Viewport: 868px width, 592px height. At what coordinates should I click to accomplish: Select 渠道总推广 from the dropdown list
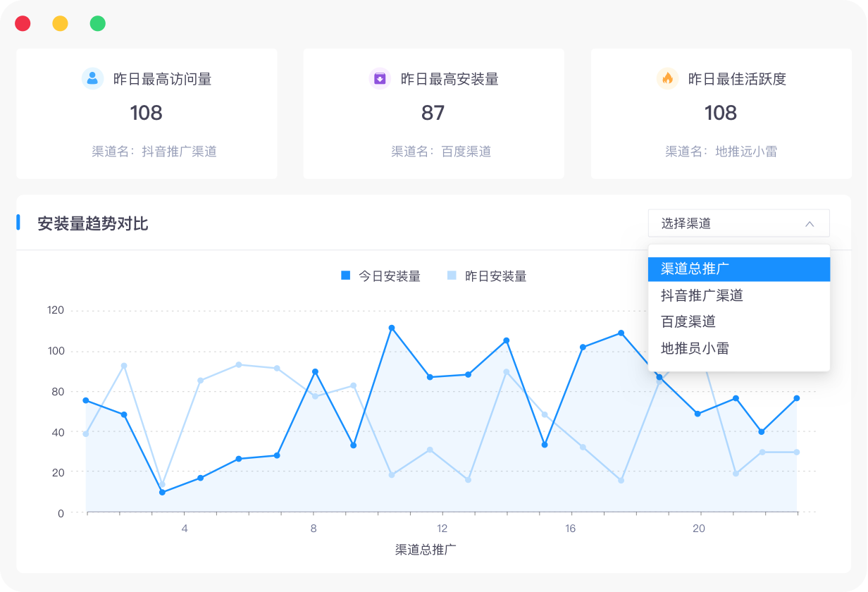coord(738,269)
